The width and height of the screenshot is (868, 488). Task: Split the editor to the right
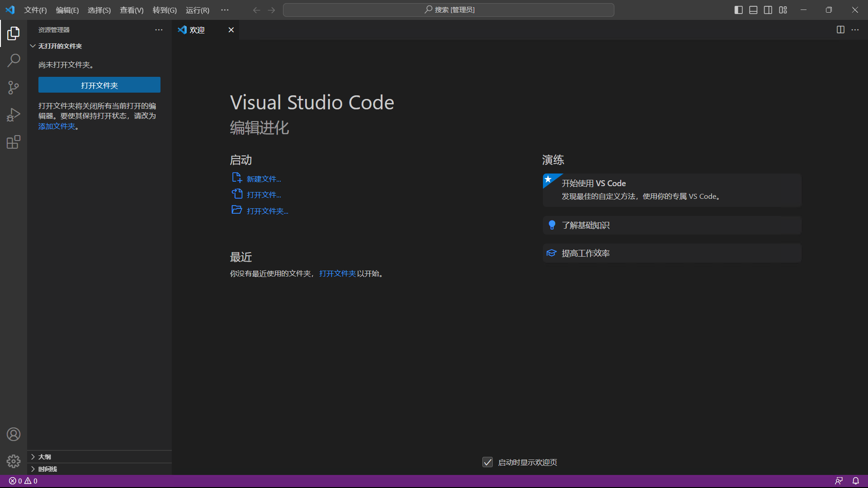point(840,30)
